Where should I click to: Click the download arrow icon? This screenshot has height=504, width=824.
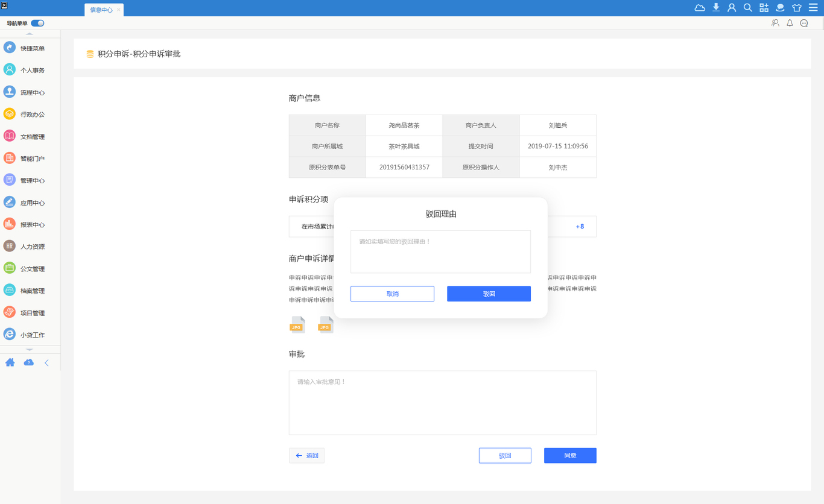tap(716, 8)
